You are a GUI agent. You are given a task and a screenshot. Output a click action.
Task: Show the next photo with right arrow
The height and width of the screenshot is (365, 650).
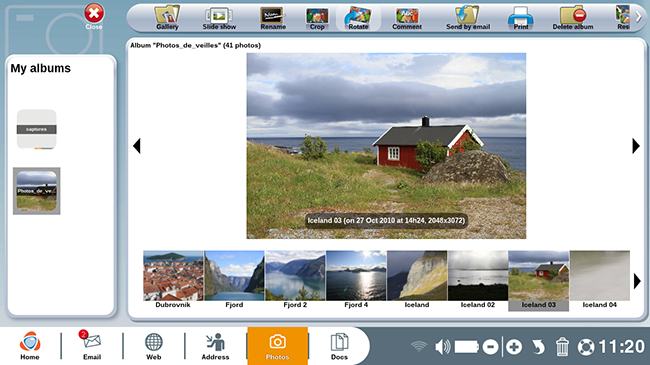pyautogui.click(x=636, y=146)
